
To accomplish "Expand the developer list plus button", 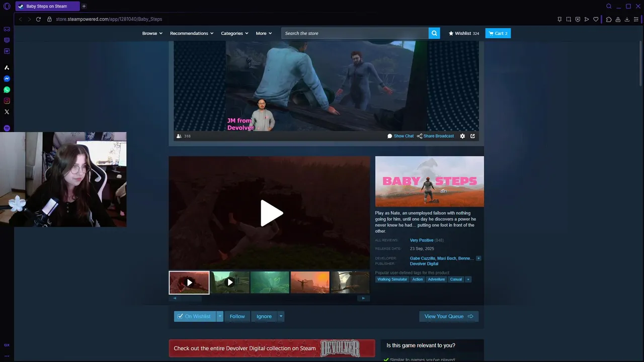I will coord(478,258).
